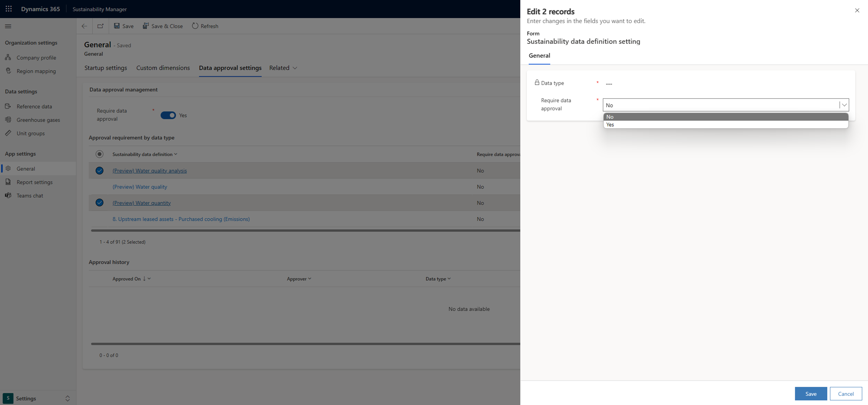
Task: Click the chevron on approval dropdown
Action: click(x=844, y=105)
